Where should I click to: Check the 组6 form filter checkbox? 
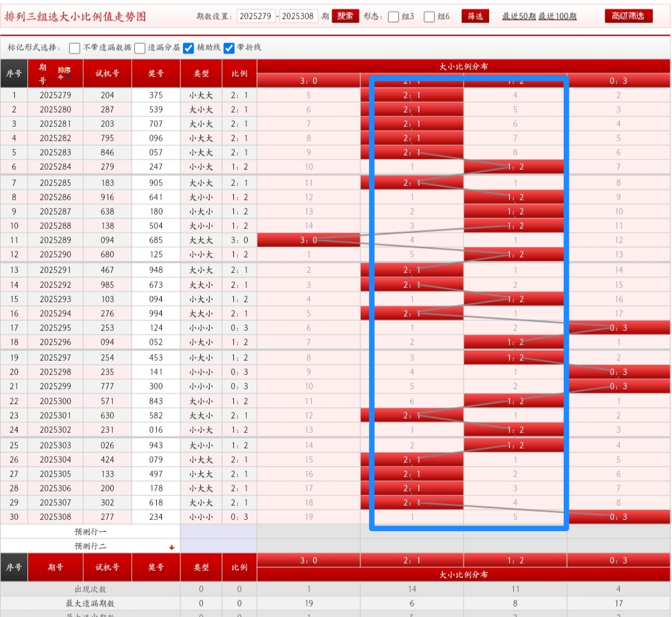(x=429, y=17)
